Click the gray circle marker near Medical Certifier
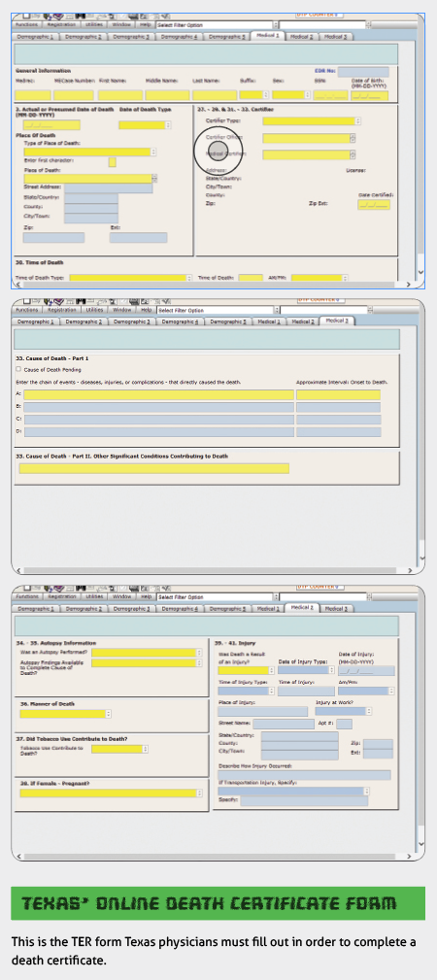The image size is (437, 980). point(218,151)
